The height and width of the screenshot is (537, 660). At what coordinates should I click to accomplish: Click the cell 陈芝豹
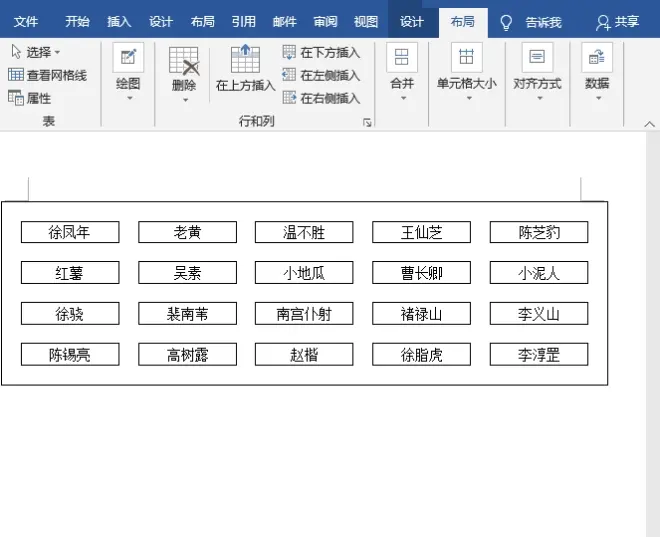[x=539, y=232]
